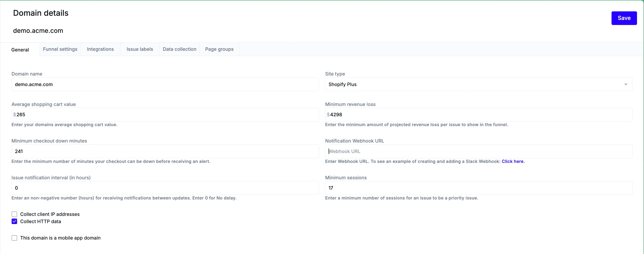The height and width of the screenshot is (254, 644).
Task: Open the Page groups tab
Action: click(219, 49)
